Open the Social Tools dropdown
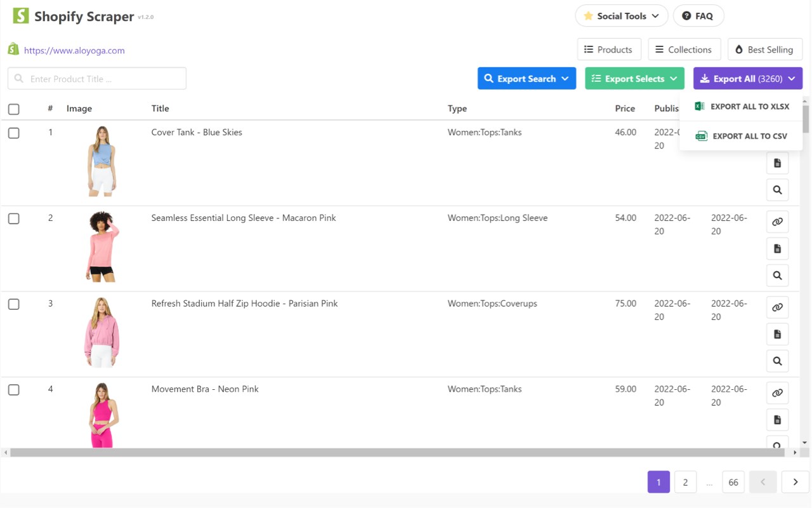Viewport: 812px width, 508px height. point(621,16)
